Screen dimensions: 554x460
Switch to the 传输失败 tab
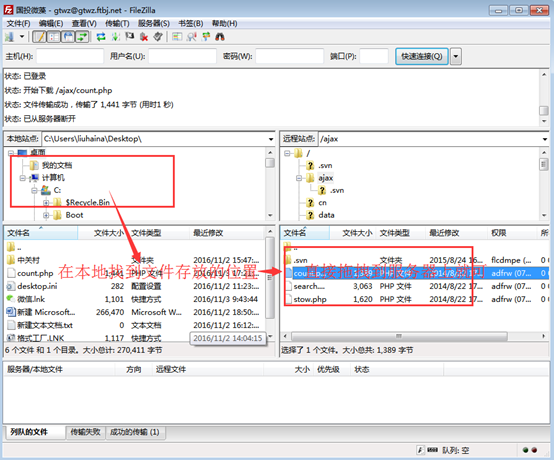85,432
